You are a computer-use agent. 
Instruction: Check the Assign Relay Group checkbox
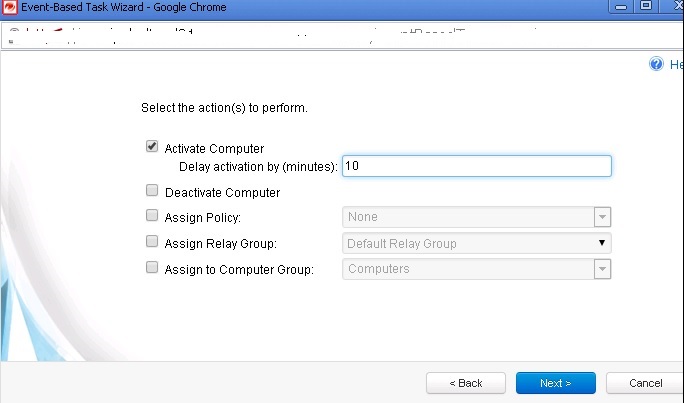[152, 241]
